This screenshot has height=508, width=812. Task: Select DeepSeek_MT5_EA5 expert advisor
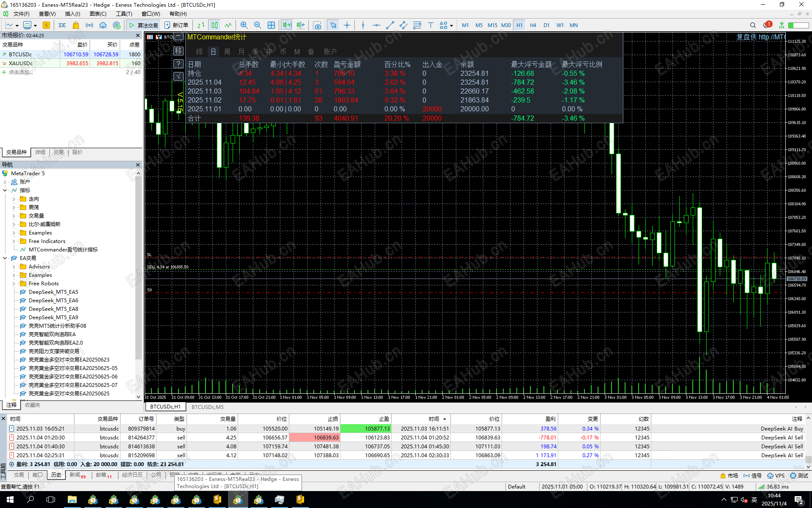tap(53, 292)
